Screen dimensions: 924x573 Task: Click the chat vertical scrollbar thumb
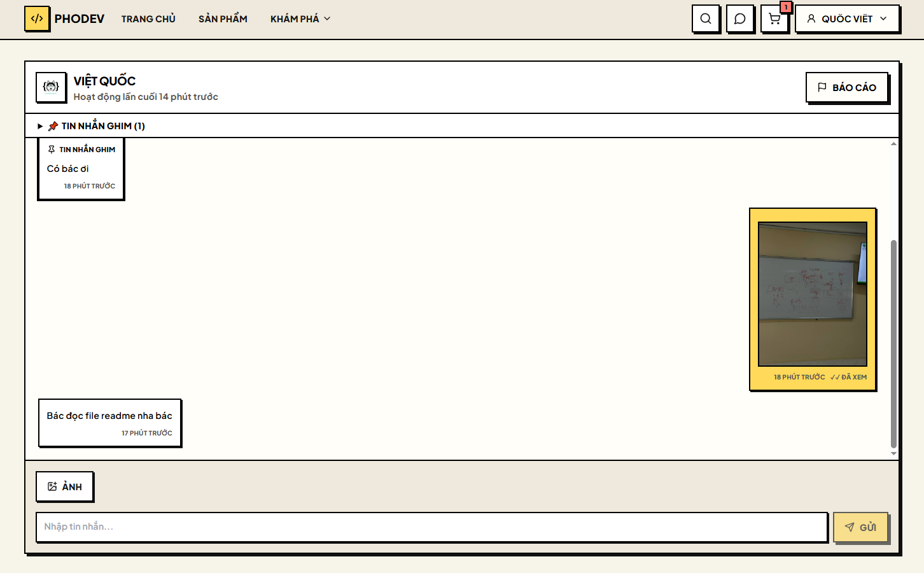893,344
